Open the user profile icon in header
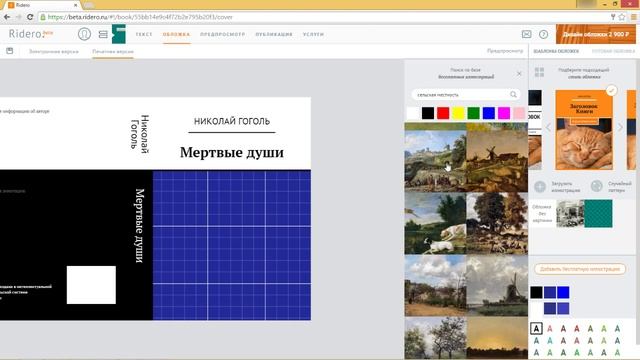The height and width of the screenshot is (360, 640). [x=84, y=34]
